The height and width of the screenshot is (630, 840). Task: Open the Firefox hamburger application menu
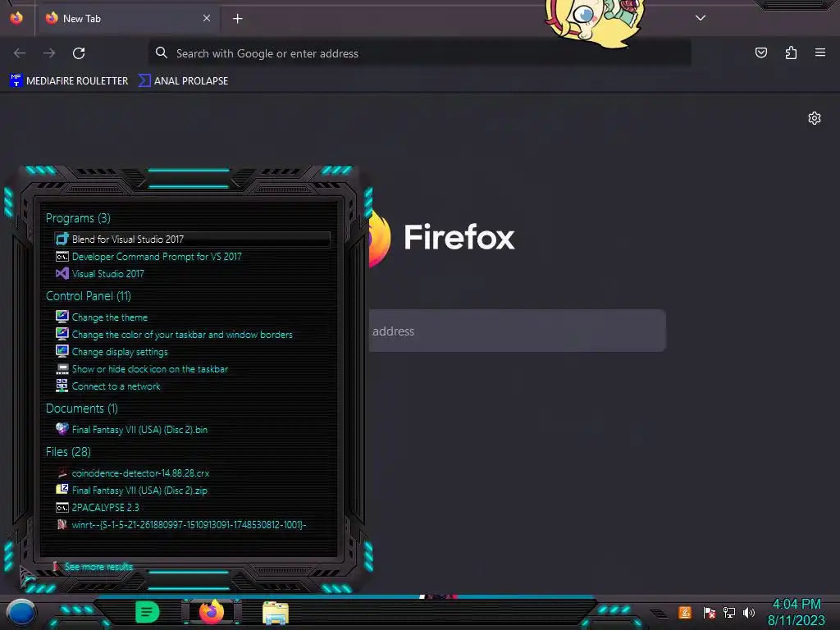[820, 52]
